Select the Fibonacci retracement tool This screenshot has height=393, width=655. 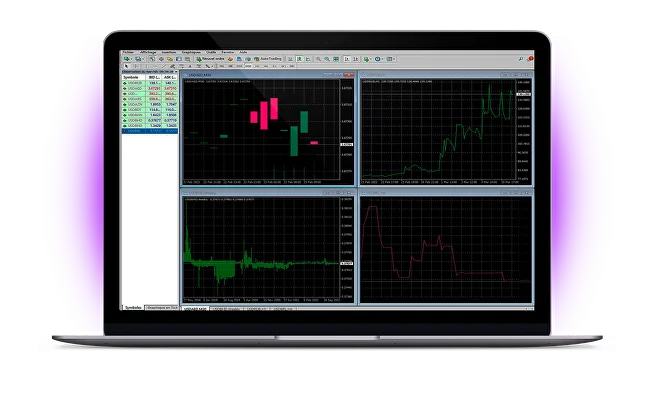[x=182, y=66]
